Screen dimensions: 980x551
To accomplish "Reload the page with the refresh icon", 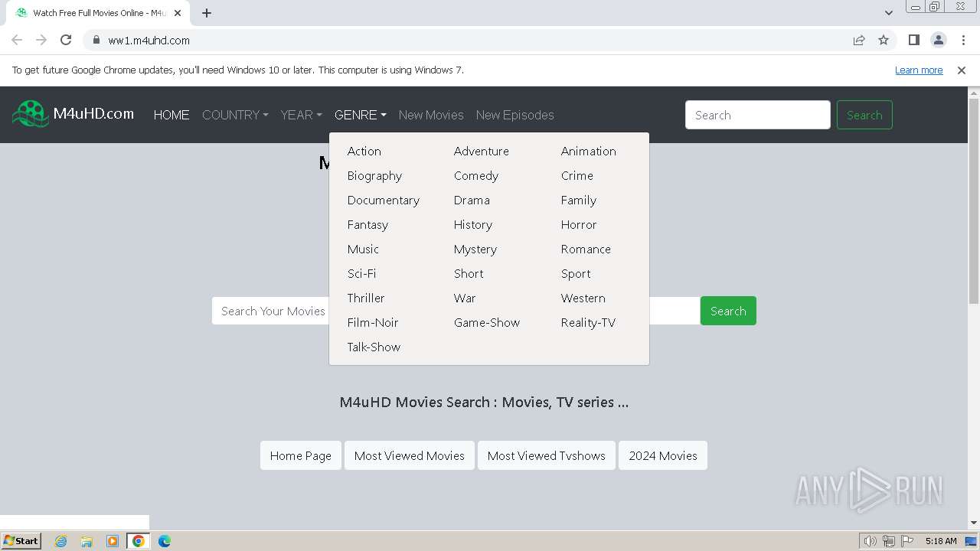I will tap(66, 40).
